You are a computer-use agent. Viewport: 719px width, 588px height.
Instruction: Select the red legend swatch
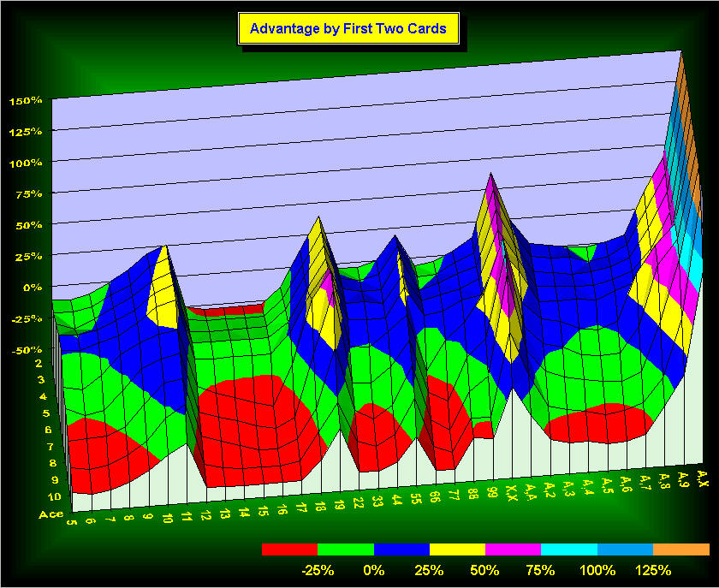(x=289, y=549)
